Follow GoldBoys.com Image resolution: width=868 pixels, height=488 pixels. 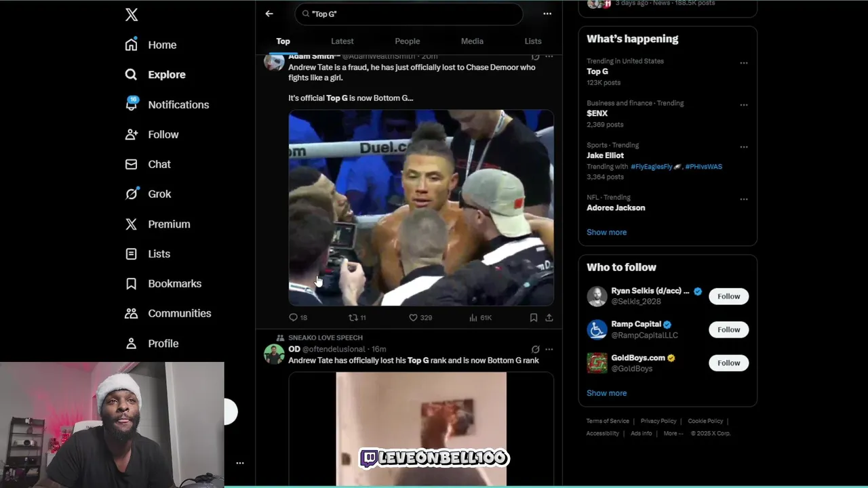(729, 363)
